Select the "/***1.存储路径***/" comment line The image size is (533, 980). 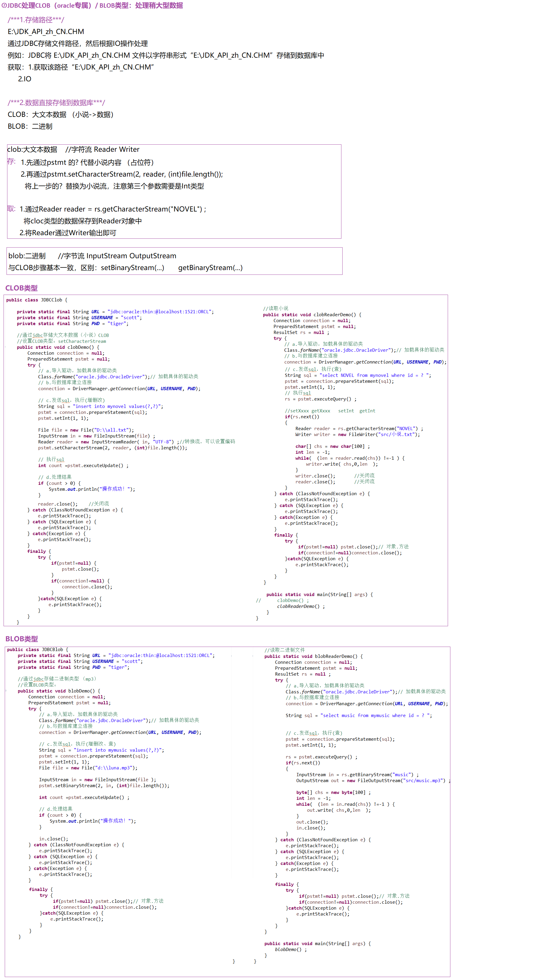click(x=36, y=20)
